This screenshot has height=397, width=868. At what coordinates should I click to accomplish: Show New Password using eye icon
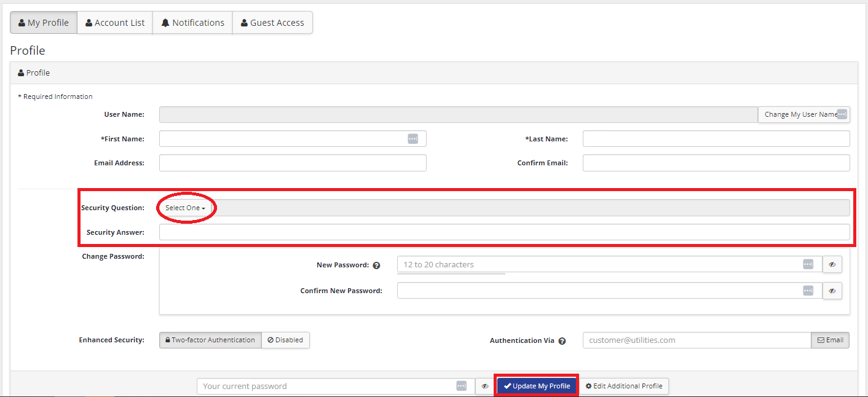[832, 264]
